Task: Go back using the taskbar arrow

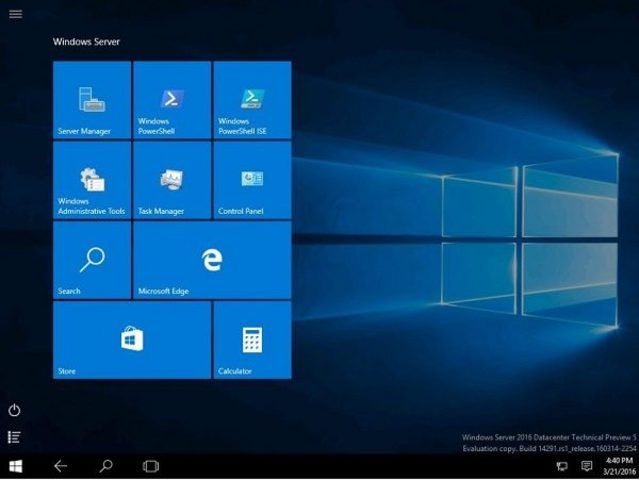Action: (x=60, y=466)
